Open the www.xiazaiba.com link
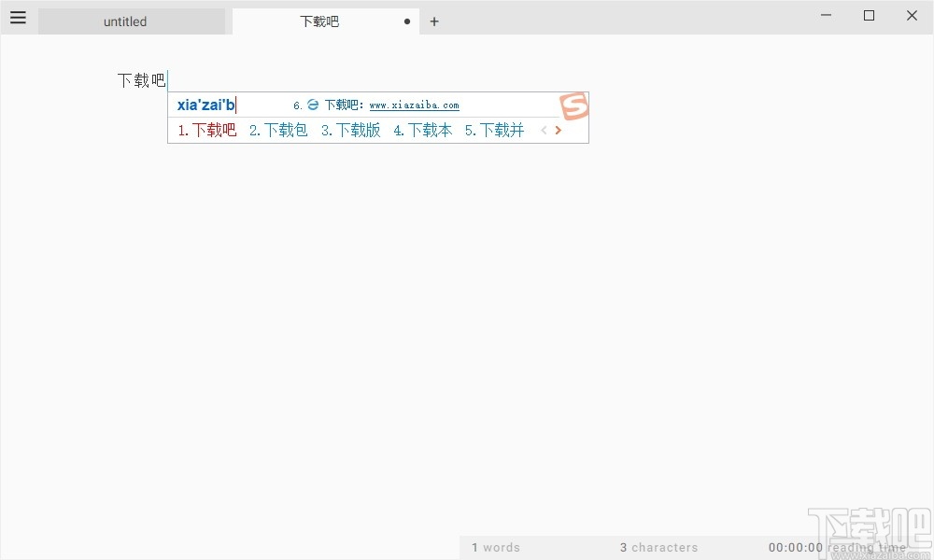Image resolution: width=934 pixels, height=560 pixels. (x=414, y=105)
